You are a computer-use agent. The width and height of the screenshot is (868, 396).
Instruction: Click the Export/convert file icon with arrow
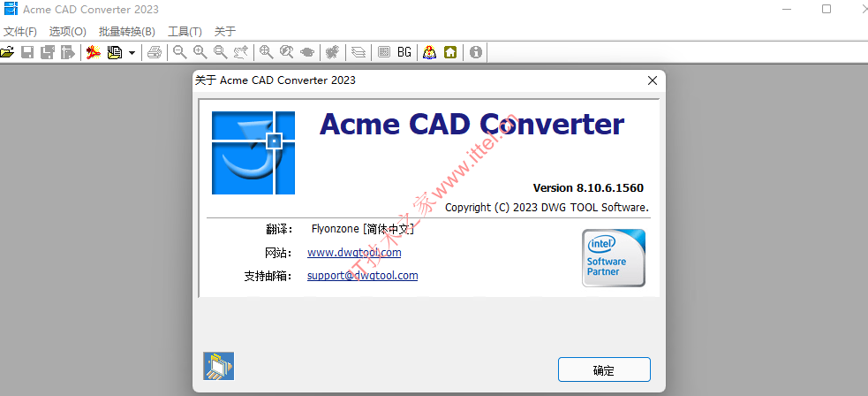(67, 53)
